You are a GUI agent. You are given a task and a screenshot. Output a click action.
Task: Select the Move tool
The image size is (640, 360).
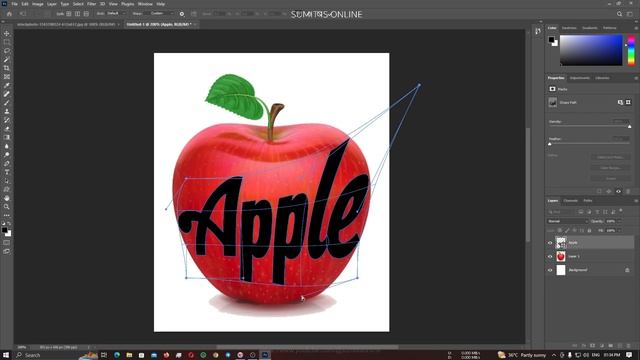pyautogui.click(x=7, y=33)
